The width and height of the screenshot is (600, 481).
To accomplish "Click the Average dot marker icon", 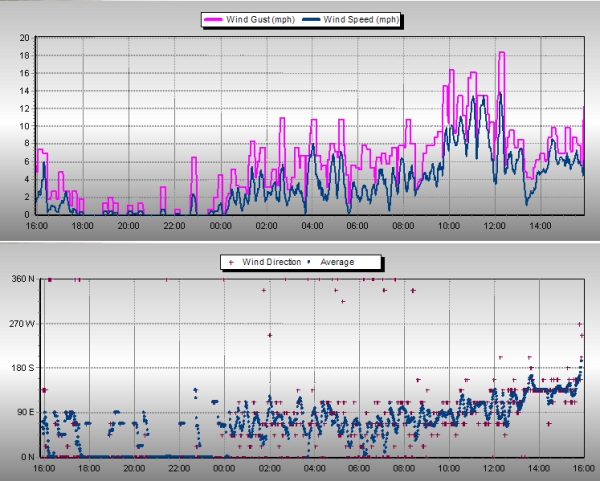I will coord(310,262).
